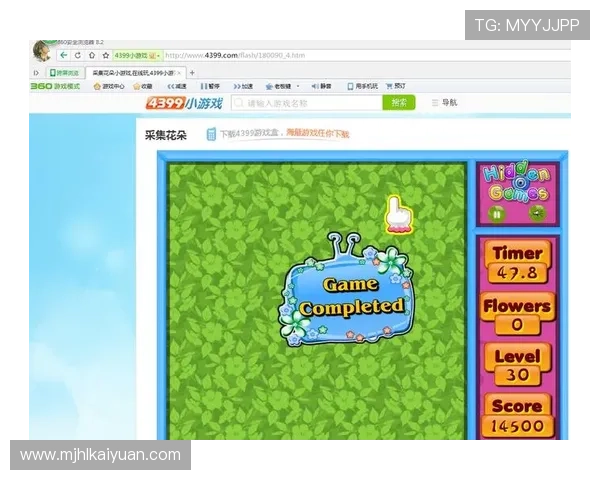The image size is (600, 480).
Task: Mute sound with 静音 toolbar item
Action: pyautogui.click(x=321, y=87)
